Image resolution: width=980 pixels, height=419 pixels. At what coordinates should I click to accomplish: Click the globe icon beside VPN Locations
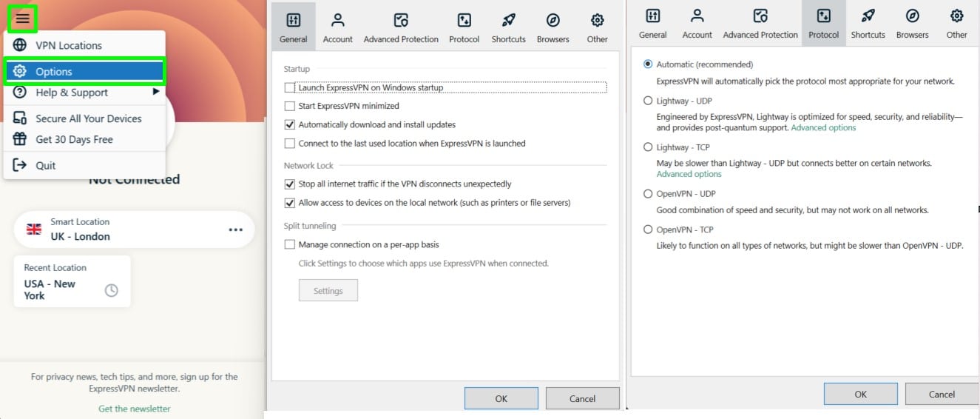pos(21,45)
